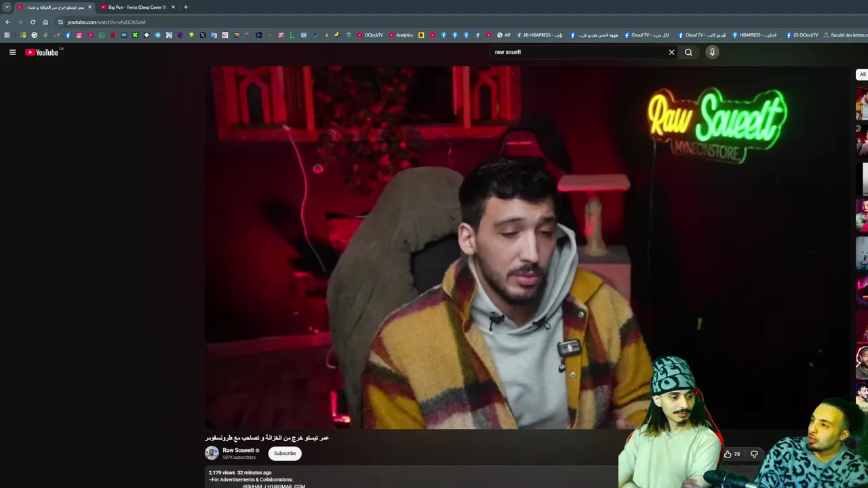Screen dimensions: 868x488
Task: Click the 'For Advertisements & Collaborations' text
Action: 252,480
